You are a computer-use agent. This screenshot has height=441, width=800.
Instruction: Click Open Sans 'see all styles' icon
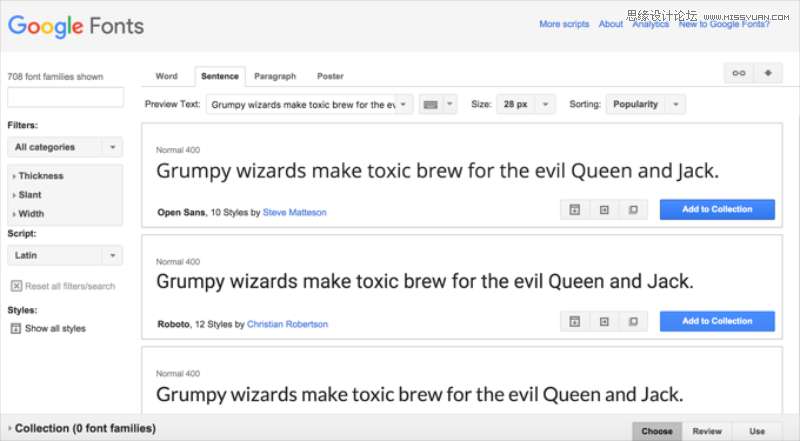click(x=575, y=210)
